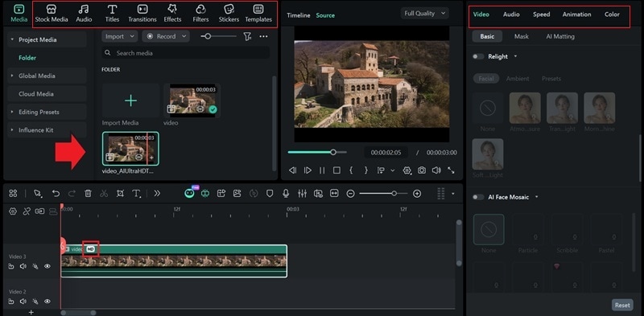644x316 pixels.
Task: Zoom out the timeline with minus icon
Action: [x=350, y=193]
